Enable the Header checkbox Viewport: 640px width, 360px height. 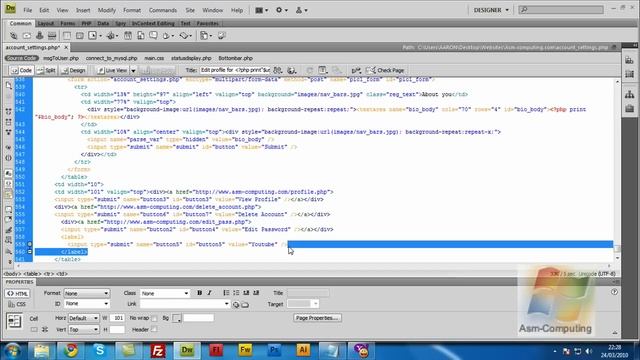(x=154, y=329)
